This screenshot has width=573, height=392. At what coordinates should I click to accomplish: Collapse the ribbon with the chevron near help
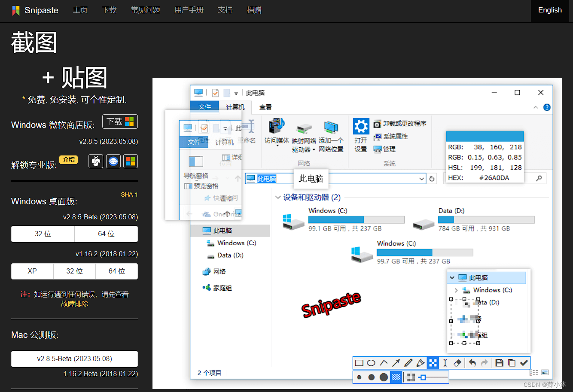coord(536,107)
